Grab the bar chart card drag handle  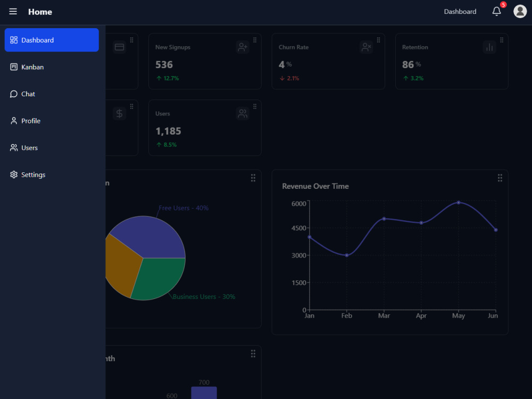click(253, 354)
